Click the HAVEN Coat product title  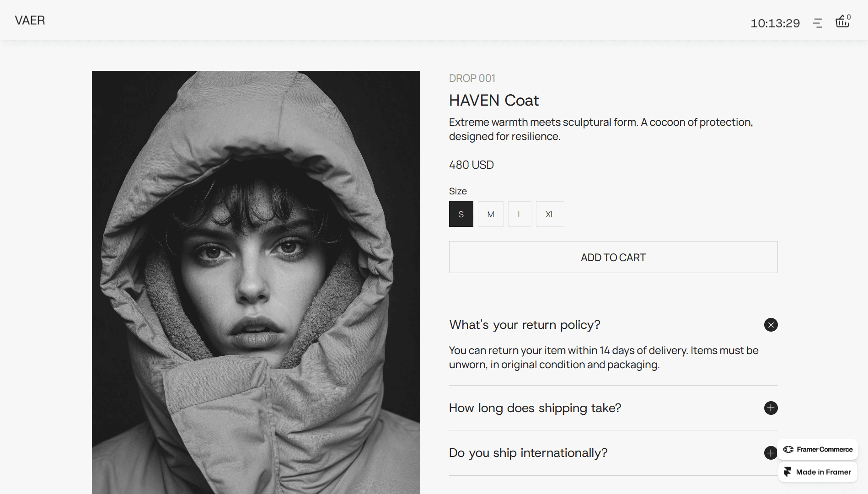tap(494, 100)
